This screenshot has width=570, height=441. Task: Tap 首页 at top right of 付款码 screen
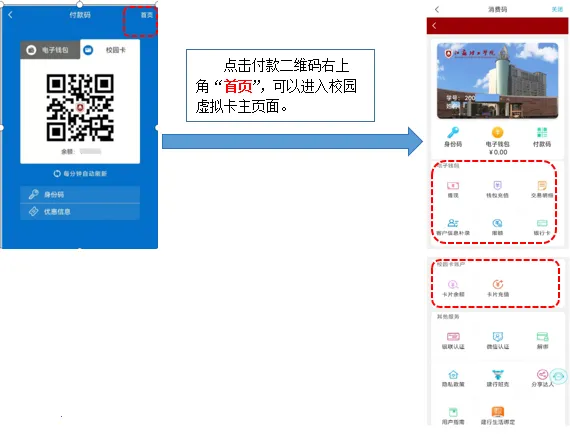(x=146, y=15)
